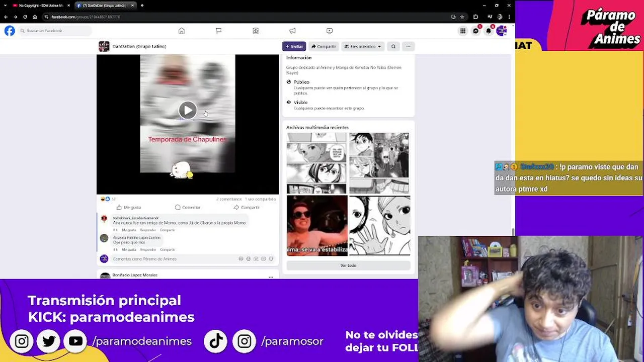The image size is (644, 362).
Task: Open a new browser tab
Action: 142,5
